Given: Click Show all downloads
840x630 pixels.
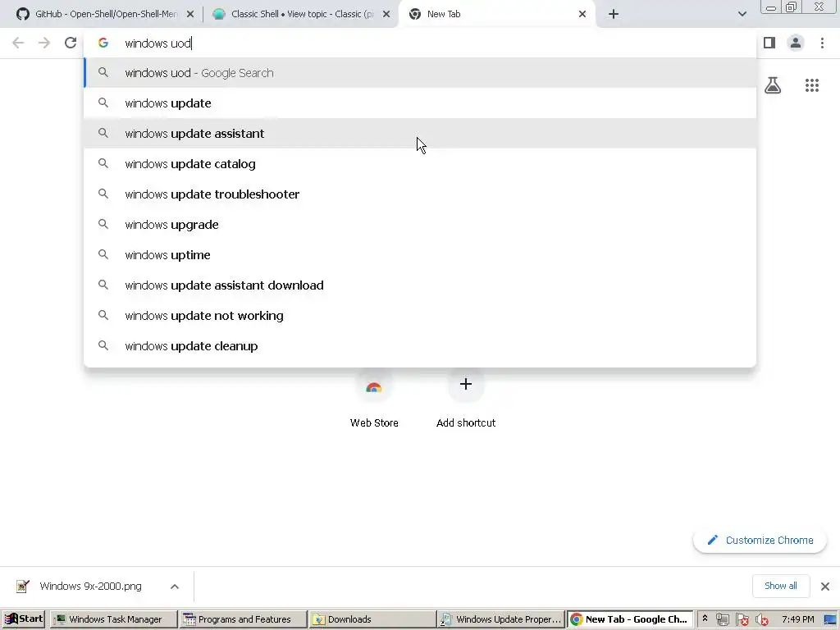Looking at the screenshot, I should (x=781, y=586).
